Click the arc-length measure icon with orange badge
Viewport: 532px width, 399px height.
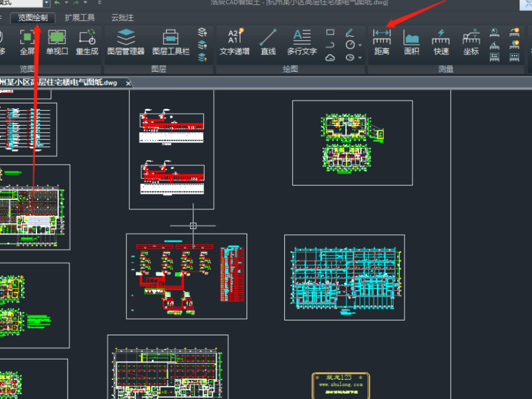point(515,32)
